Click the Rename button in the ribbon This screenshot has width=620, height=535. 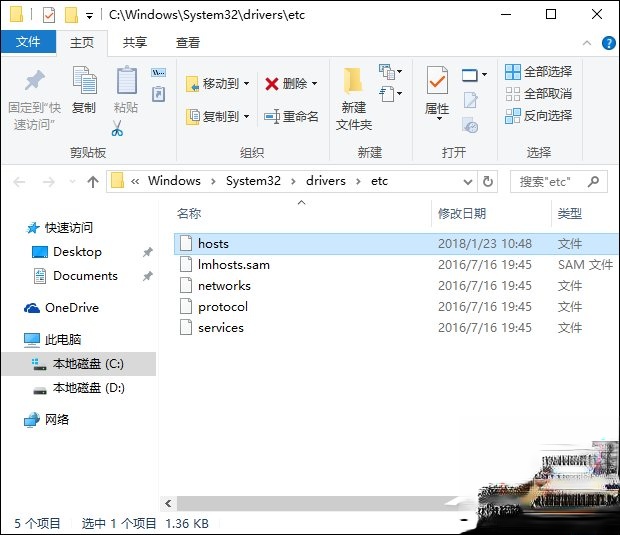pyautogui.click(x=291, y=117)
